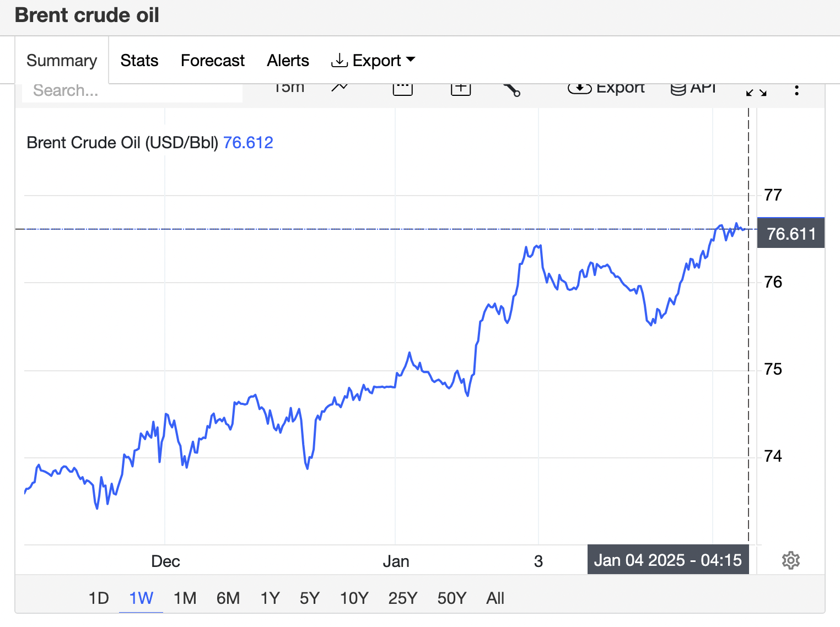Open the API button in toolbar

point(693,89)
